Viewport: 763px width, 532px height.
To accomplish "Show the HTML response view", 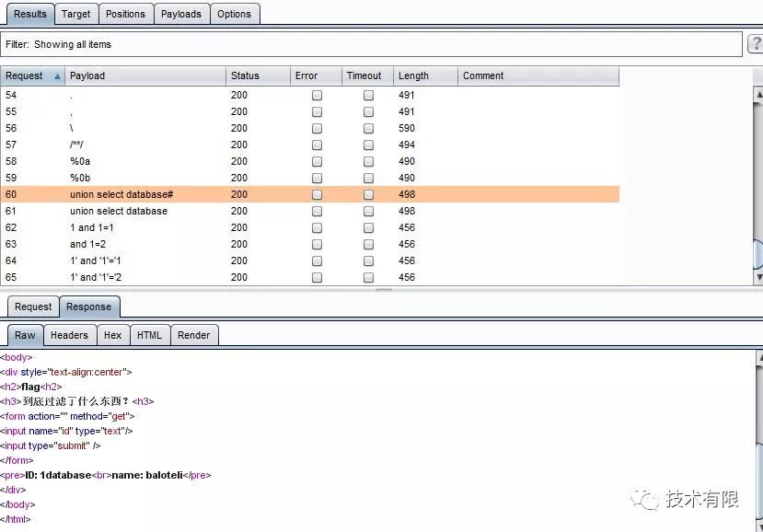I will 149,335.
